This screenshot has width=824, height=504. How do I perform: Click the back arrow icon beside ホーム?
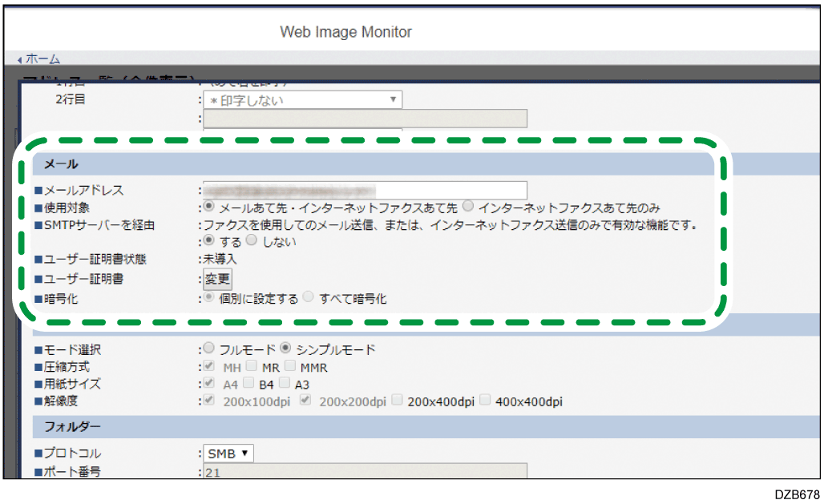(x=19, y=58)
